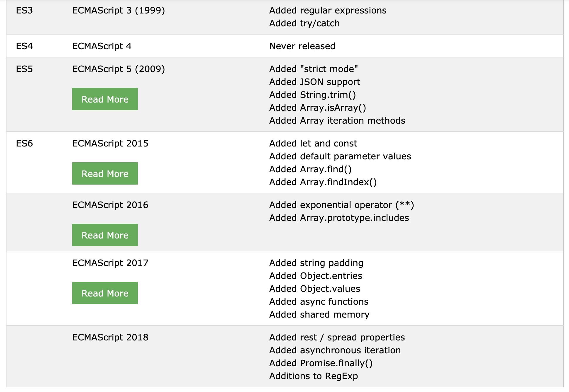Click ECMAScript 3 (1999) text
The height and width of the screenshot is (392, 569).
[118, 11]
